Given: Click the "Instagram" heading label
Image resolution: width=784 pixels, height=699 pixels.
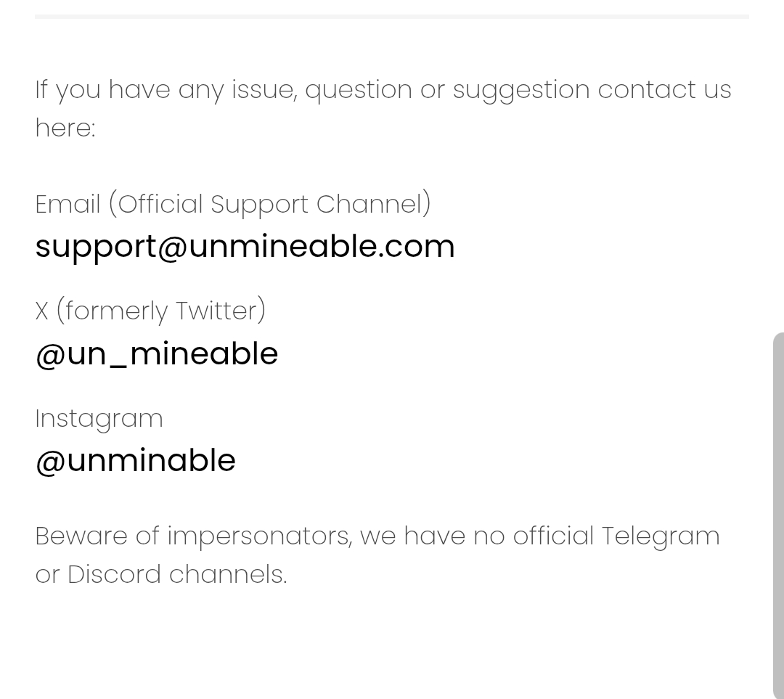Looking at the screenshot, I should (99, 418).
